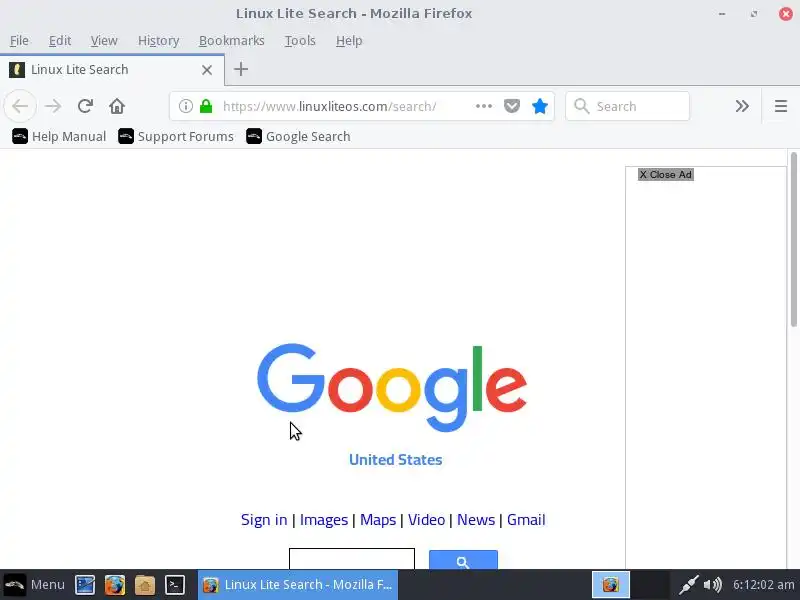Open the Gmail link
The image size is (800, 600).
[x=526, y=519]
